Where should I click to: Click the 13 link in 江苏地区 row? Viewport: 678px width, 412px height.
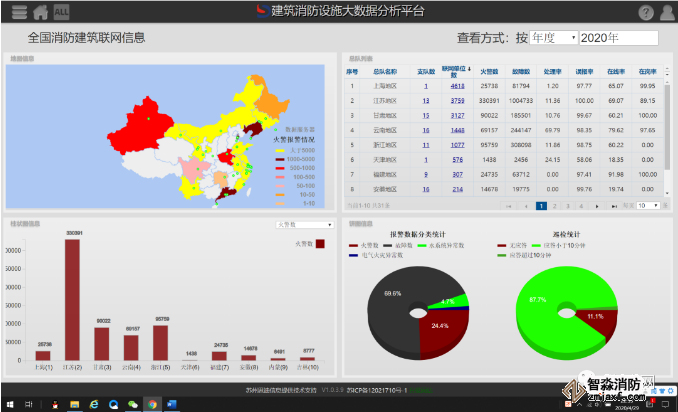[426, 101]
